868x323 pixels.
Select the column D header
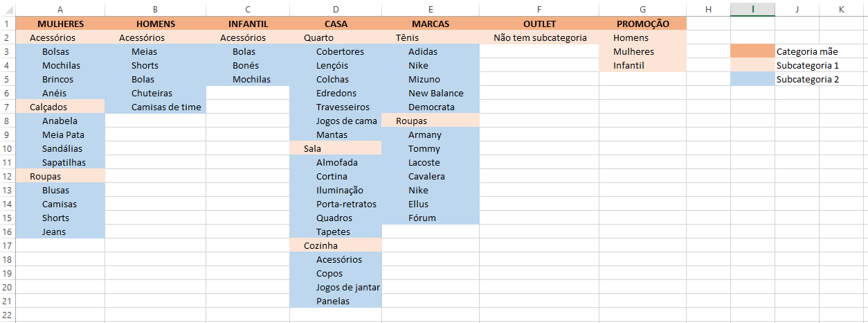pos(336,9)
